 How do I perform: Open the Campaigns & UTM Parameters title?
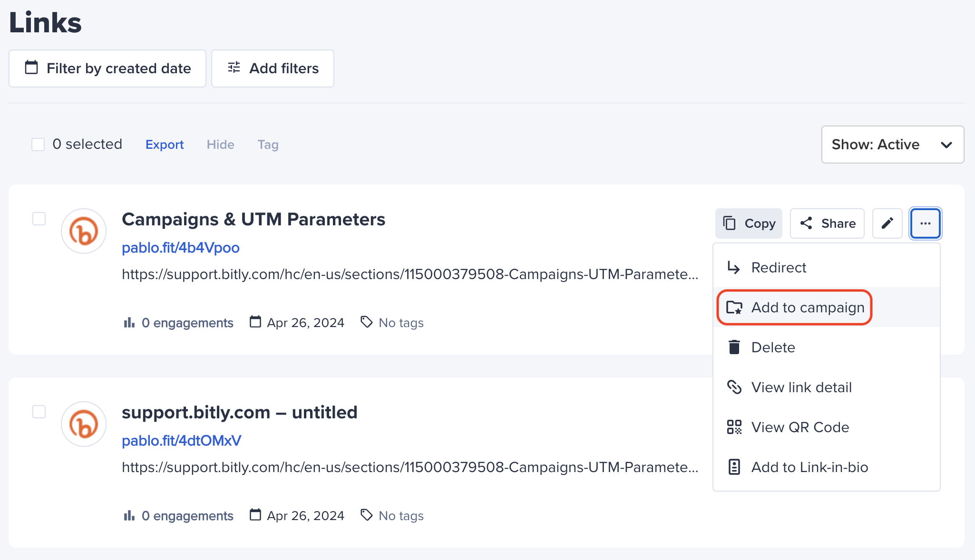[x=253, y=219]
